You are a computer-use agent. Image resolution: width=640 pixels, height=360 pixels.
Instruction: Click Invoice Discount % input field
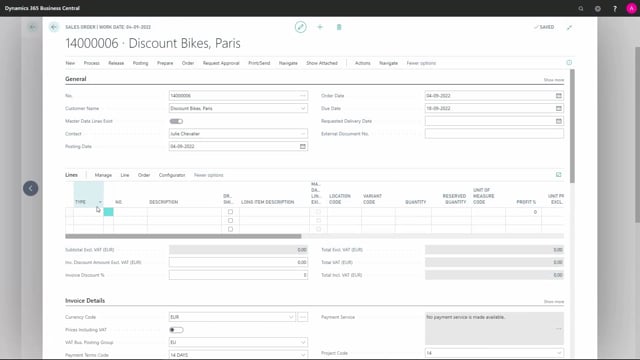pyautogui.click(x=238, y=275)
